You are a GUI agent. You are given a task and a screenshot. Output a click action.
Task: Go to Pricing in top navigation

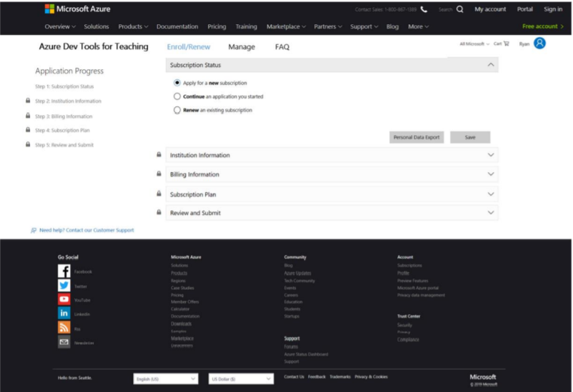pyautogui.click(x=216, y=26)
